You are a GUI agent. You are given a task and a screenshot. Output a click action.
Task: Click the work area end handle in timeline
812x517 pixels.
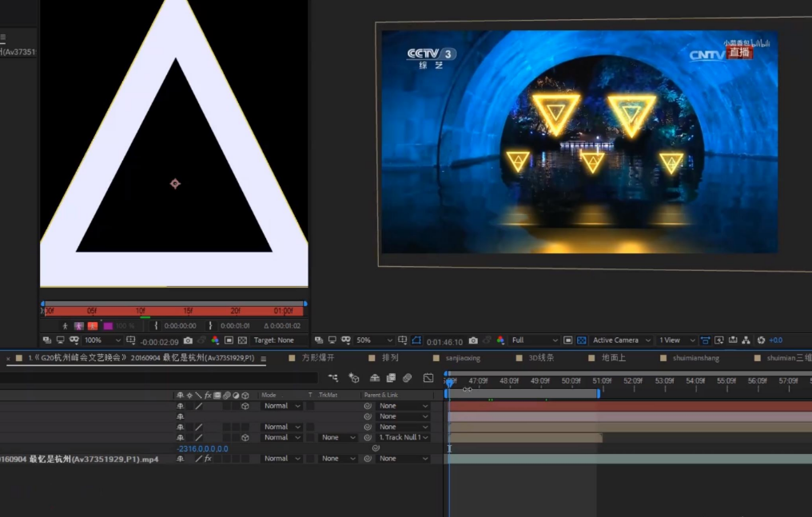pos(599,394)
